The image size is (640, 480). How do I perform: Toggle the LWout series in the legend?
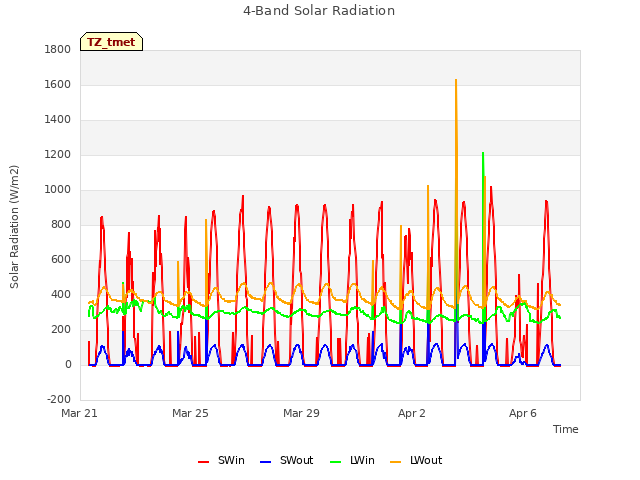(x=416, y=461)
